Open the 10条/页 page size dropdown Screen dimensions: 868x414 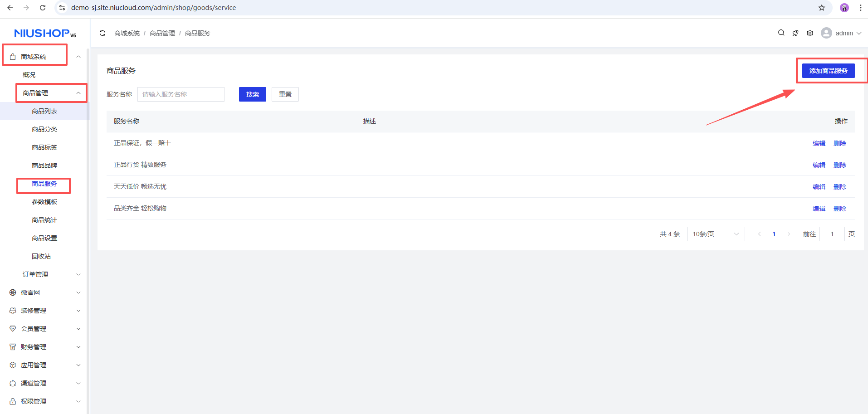pos(716,234)
